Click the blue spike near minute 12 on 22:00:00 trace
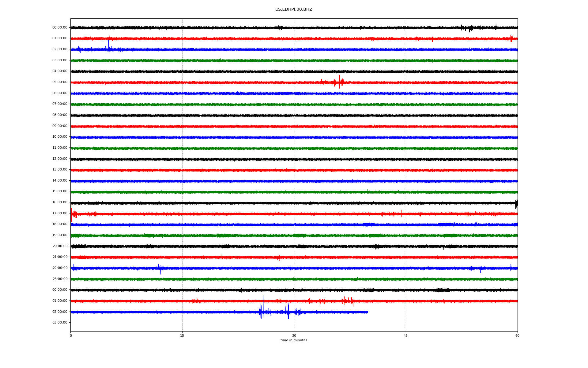 pyautogui.click(x=160, y=269)
